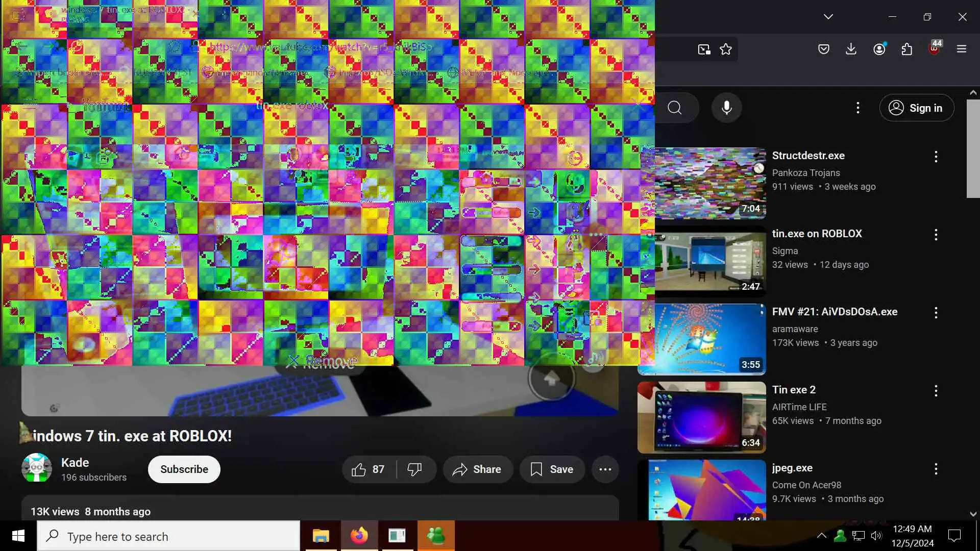The image size is (980, 551).
Task: Start voice search with microphone icon
Action: (x=726, y=108)
